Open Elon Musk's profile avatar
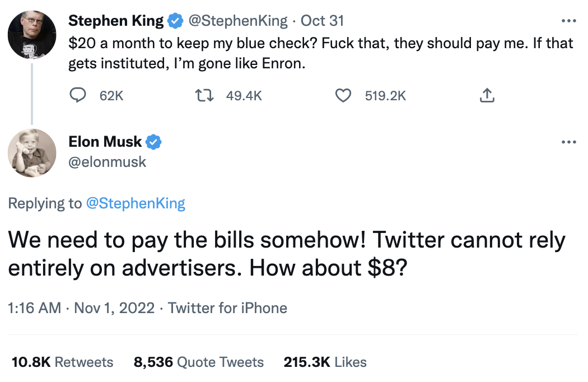 pyautogui.click(x=32, y=153)
